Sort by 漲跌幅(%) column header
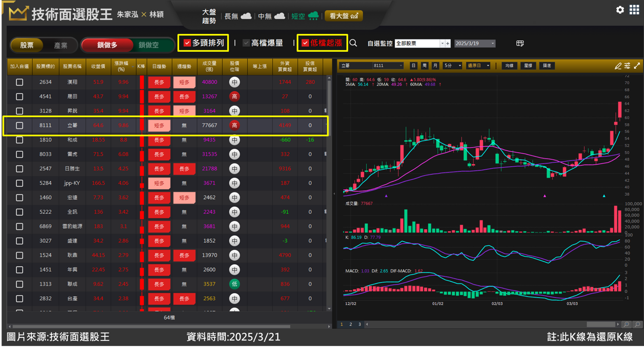644x349 pixels. tap(123, 66)
